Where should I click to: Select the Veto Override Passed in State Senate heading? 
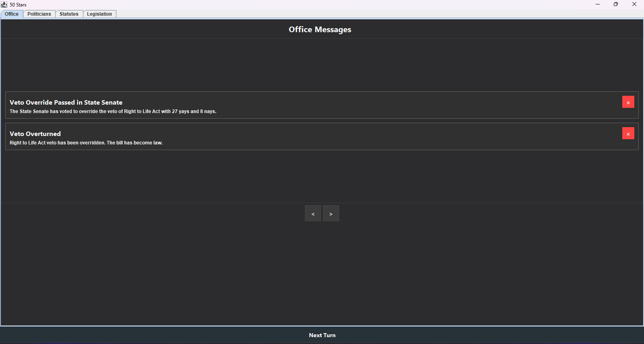(66, 103)
